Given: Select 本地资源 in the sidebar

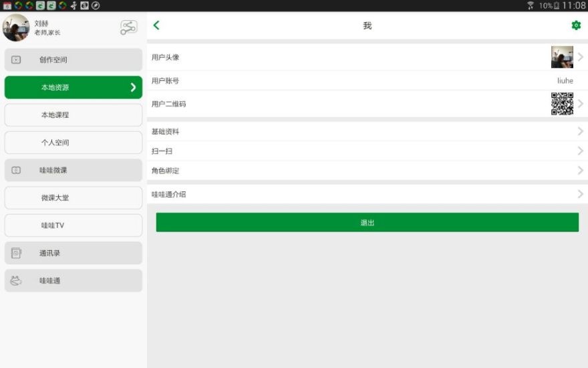Looking at the screenshot, I should tap(73, 88).
